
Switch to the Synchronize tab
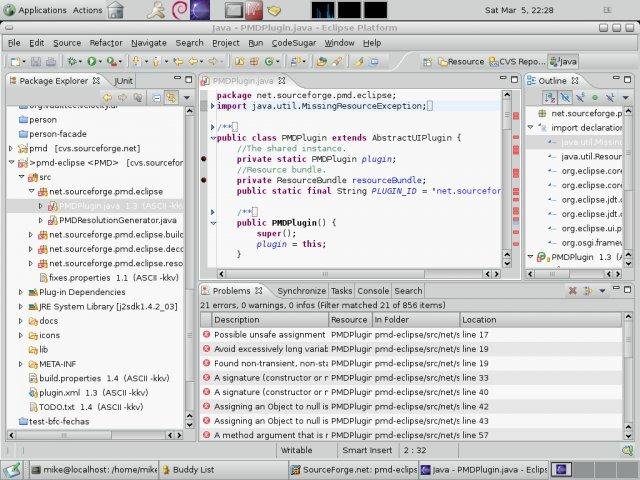[x=301, y=291]
